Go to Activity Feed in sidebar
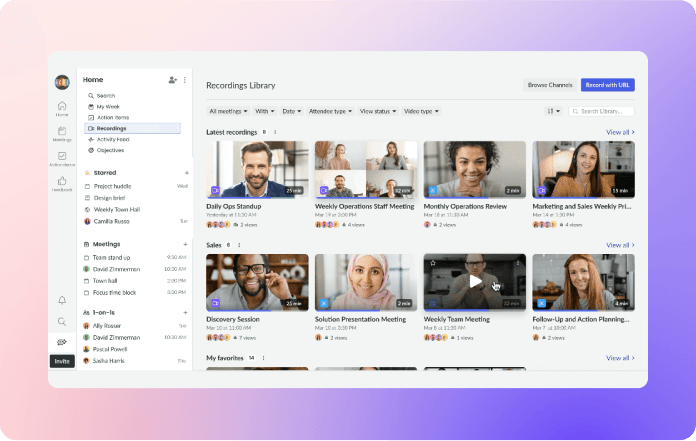The image size is (696, 441). click(113, 139)
